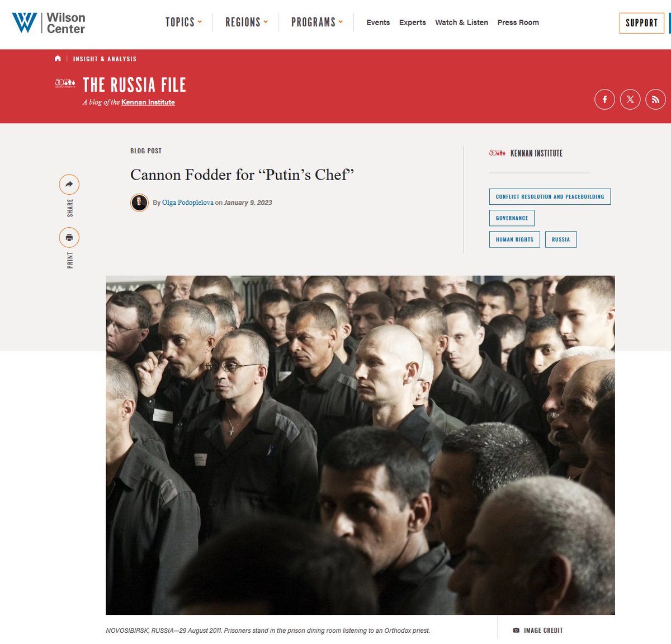
Task: Click the Support button
Action: point(642,23)
